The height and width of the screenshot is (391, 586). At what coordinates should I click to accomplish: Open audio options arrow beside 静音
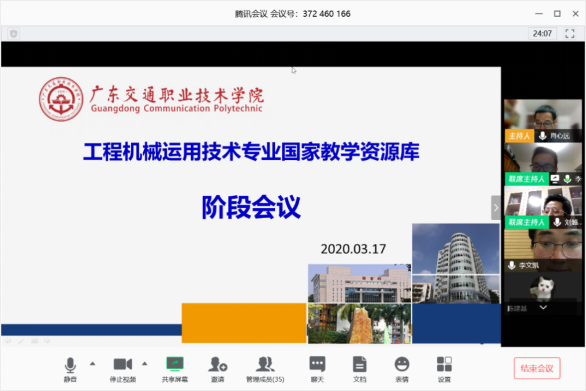point(92,364)
